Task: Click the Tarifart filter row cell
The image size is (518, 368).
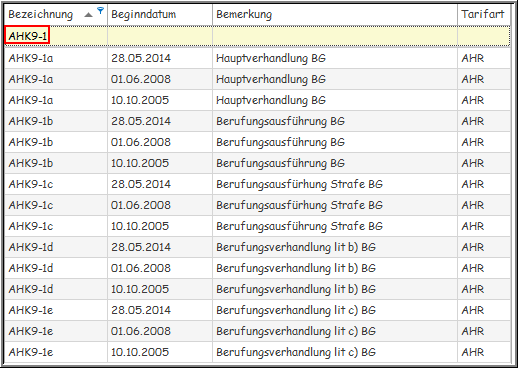Action: pyautogui.click(x=484, y=36)
